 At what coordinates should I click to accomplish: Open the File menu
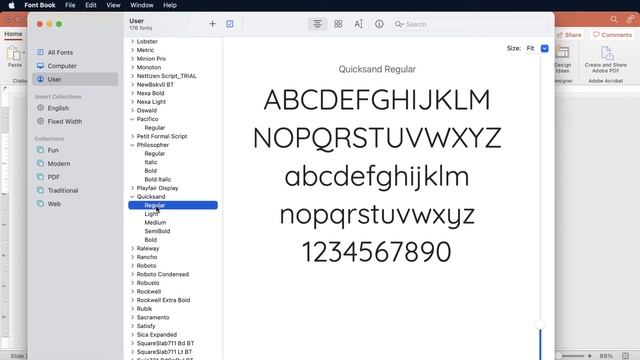pyautogui.click(x=70, y=5)
